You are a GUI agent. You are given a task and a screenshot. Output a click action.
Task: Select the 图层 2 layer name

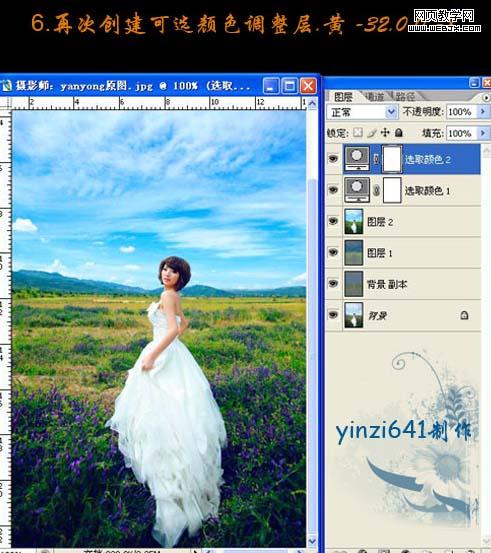tap(380, 222)
